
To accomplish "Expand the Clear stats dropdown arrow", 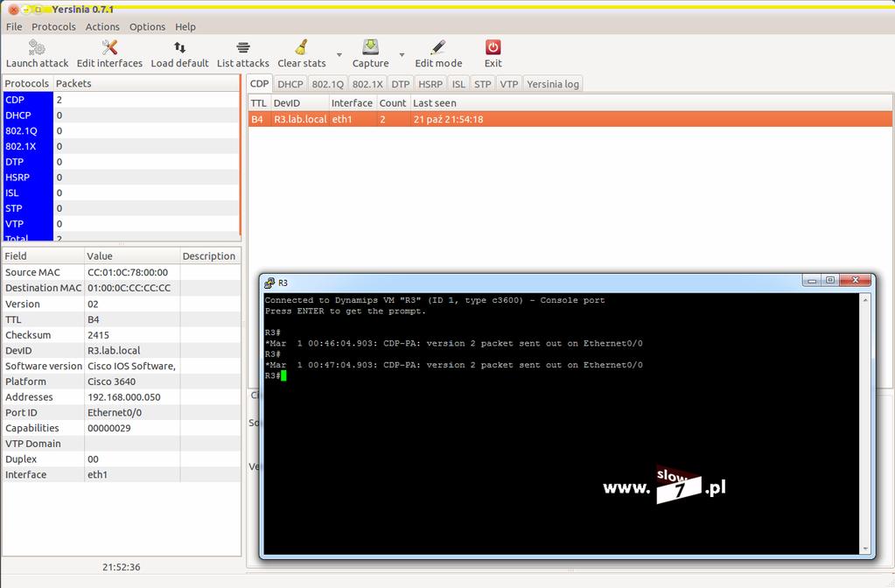I will 339,55.
